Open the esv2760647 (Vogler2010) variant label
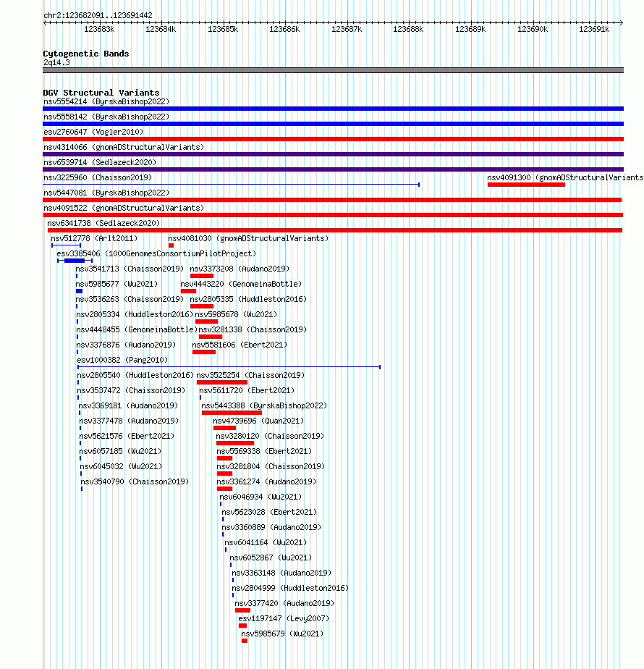The height and width of the screenshot is (669, 644). click(93, 132)
